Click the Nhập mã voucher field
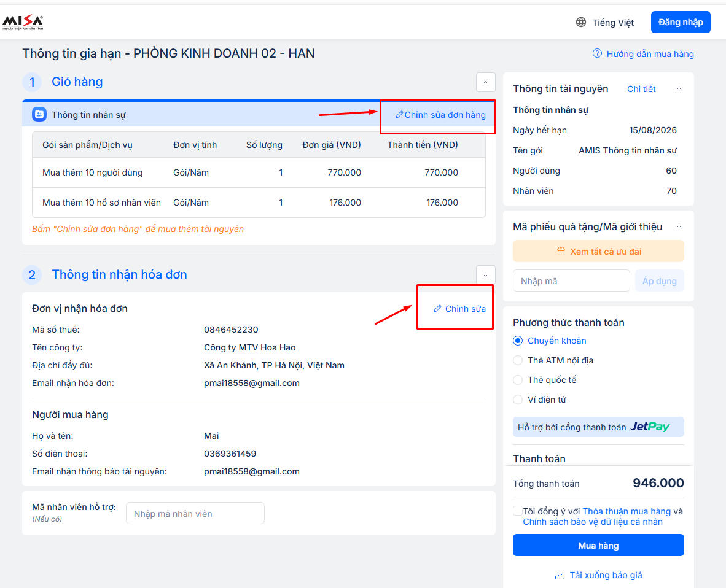Screen dimensions: 726x588 (571, 281)
